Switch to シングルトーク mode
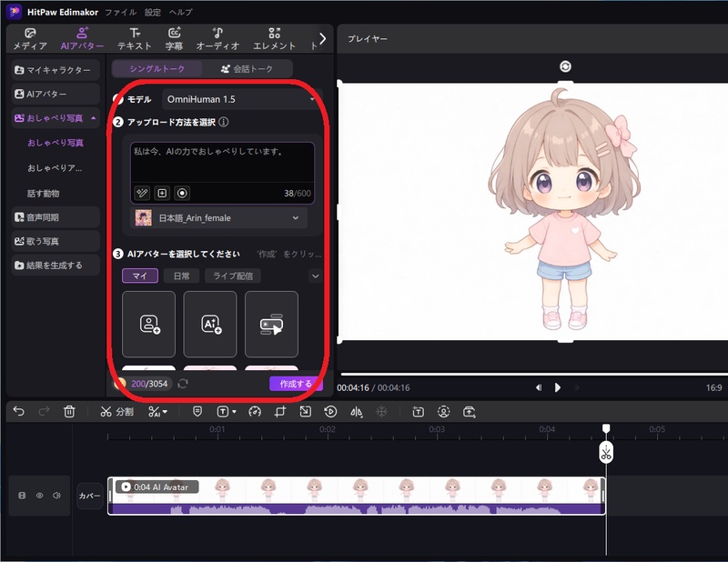 pos(157,69)
